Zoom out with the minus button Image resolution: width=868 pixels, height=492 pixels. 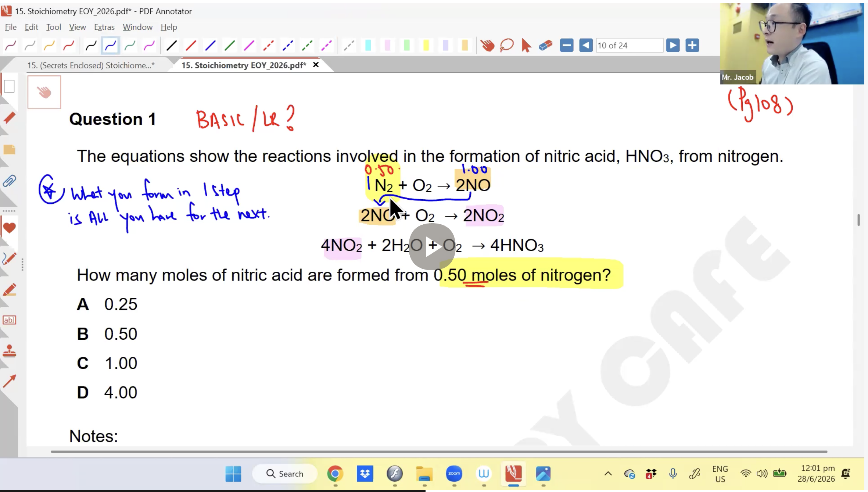click(x=567, y=46)
